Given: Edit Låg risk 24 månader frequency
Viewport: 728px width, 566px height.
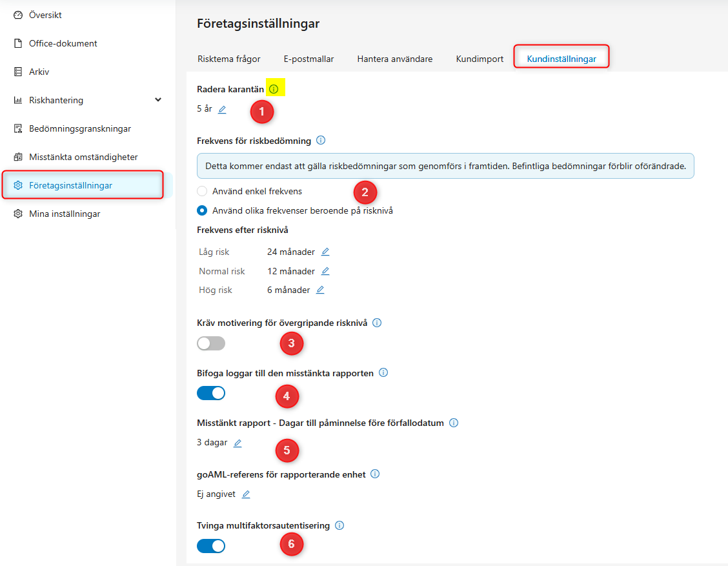Looking at the screenshot, I should pos(325,252).
